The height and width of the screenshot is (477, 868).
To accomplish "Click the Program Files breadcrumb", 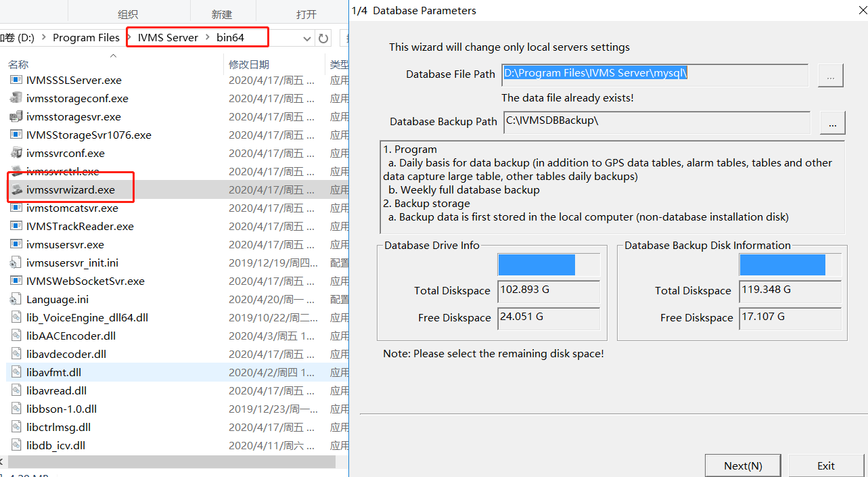I will point(86,38).
